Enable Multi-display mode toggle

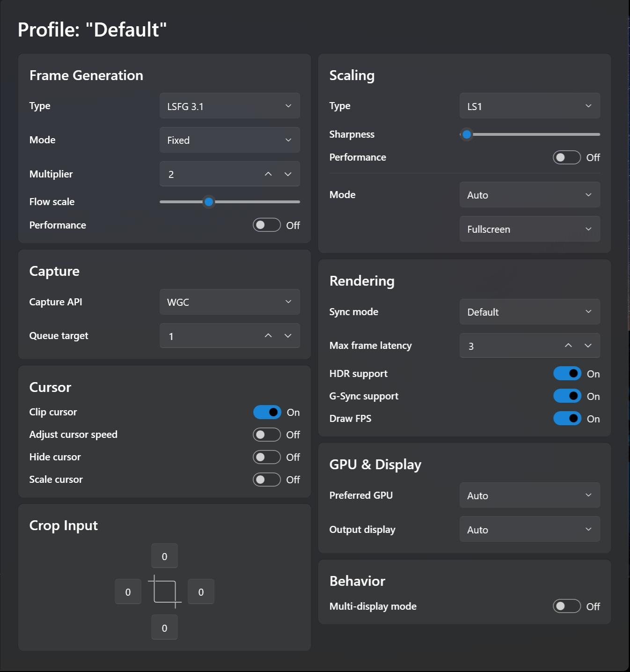567,606
